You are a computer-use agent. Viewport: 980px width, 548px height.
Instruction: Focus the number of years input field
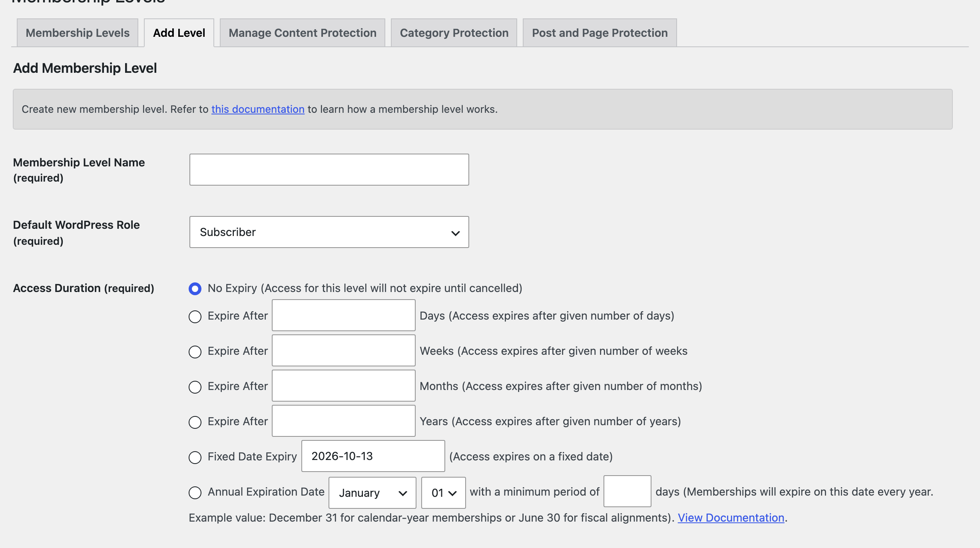coord(344,421)
